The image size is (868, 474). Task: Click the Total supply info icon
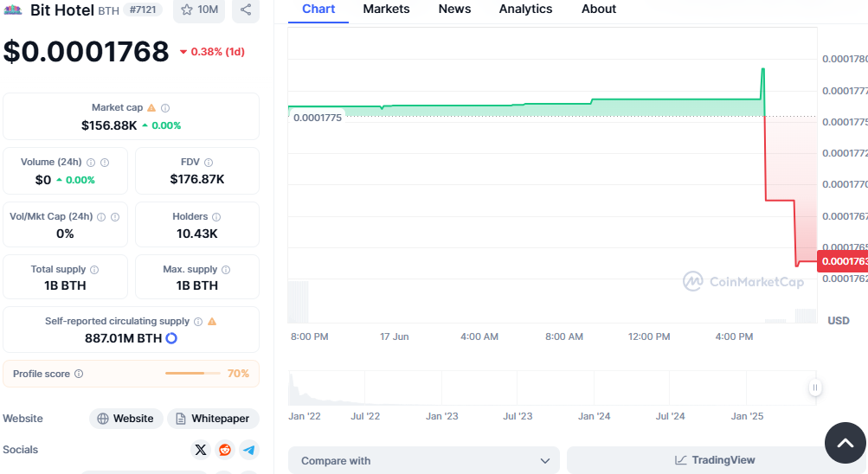(x=94, y=270)
